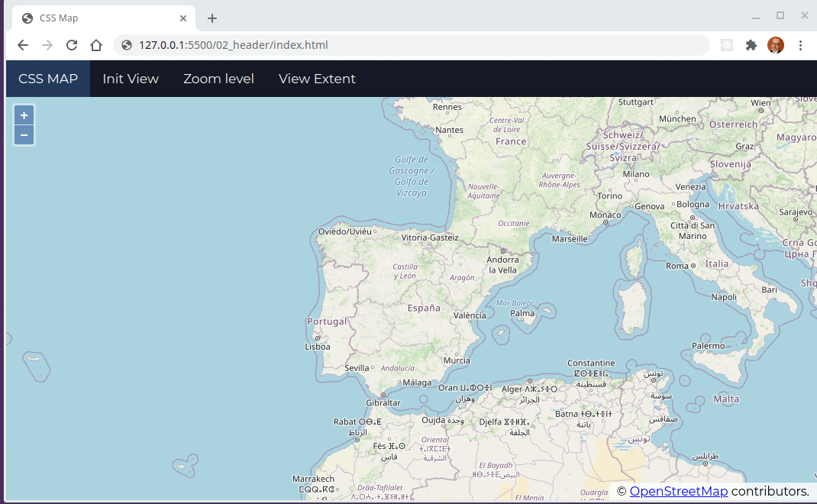Click the extension icon left of puzzle icon
This screenshot has height=504, width=817.
(x=727, y=45)
